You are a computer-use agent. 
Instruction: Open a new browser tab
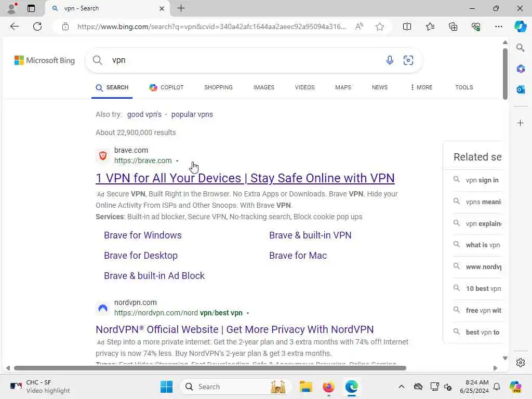pos(181,8)
